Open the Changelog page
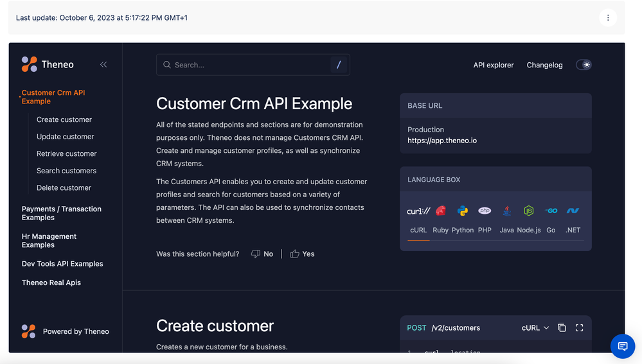 coord(544,65)
